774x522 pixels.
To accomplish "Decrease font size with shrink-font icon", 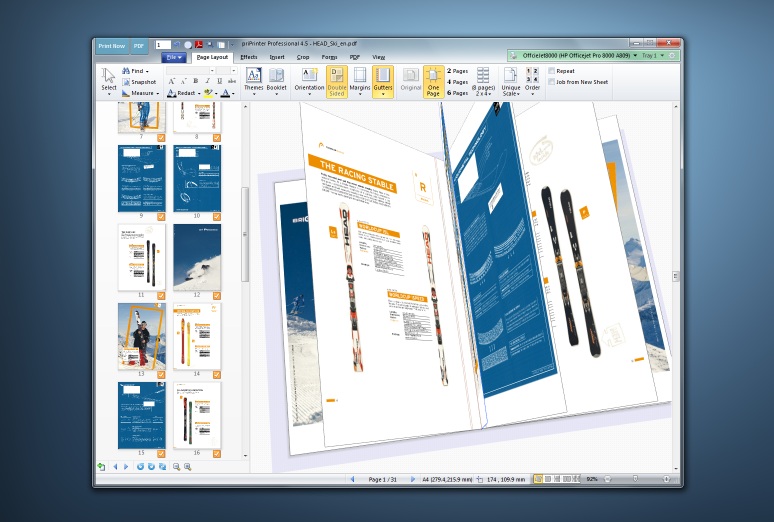I will pos(184,81).
